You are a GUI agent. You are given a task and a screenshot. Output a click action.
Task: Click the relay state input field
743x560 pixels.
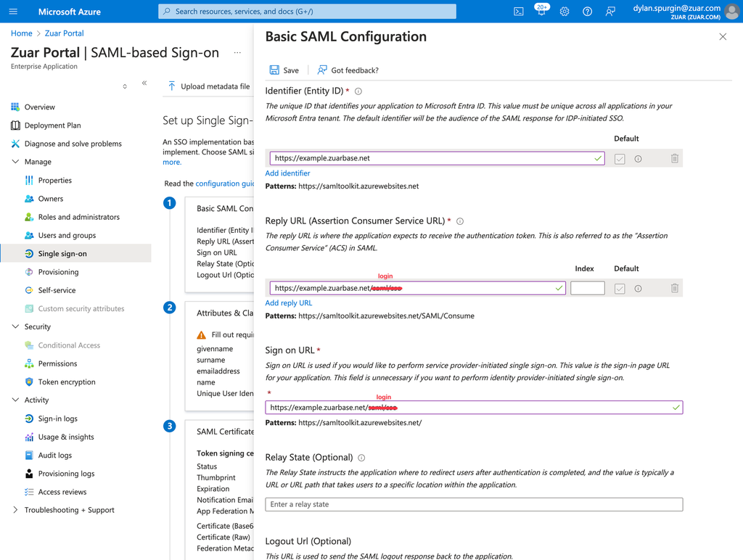pos(474,505)
